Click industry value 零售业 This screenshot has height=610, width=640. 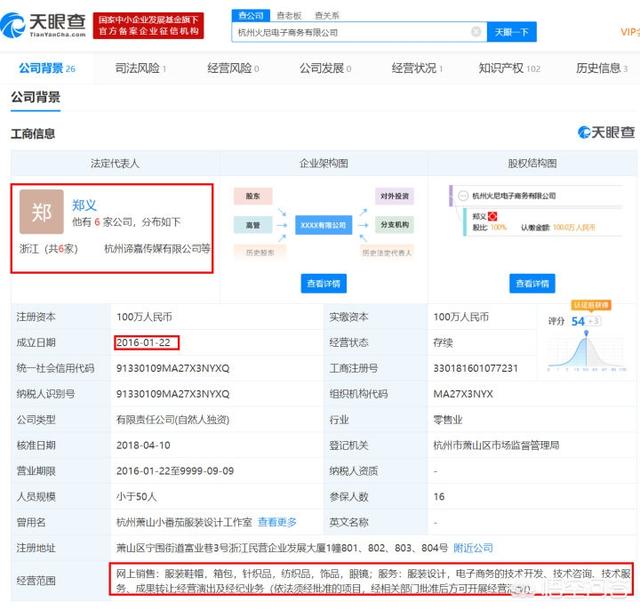[x=448, y=420]
